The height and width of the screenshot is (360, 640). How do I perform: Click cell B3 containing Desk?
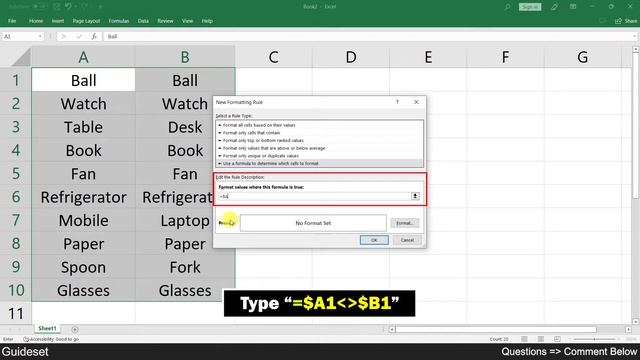pyautogui.click(x=185, y=127)
